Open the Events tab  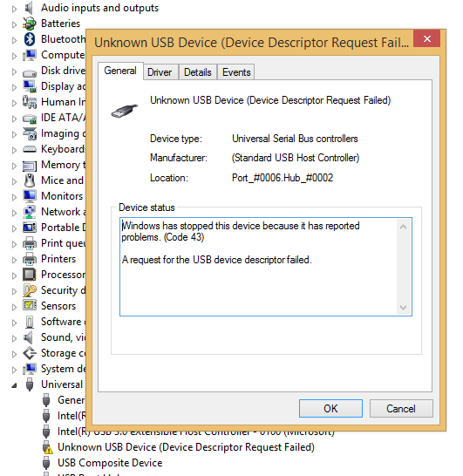[x=236, y=72]
